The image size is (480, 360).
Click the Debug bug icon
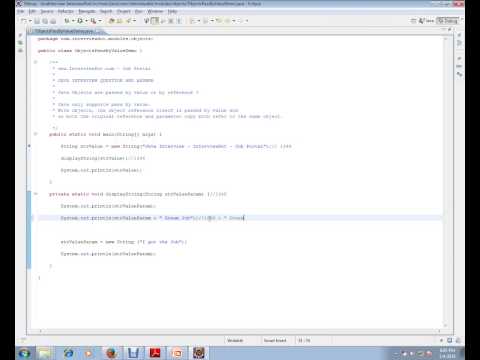click(67, 21)
